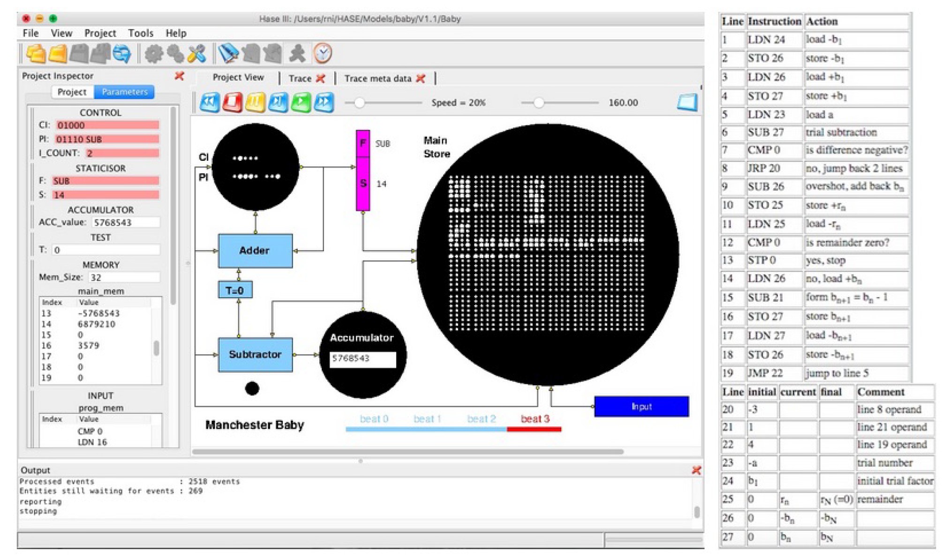Click the staticisor F field SUB
950x560 pixels.
click(106, 181)
